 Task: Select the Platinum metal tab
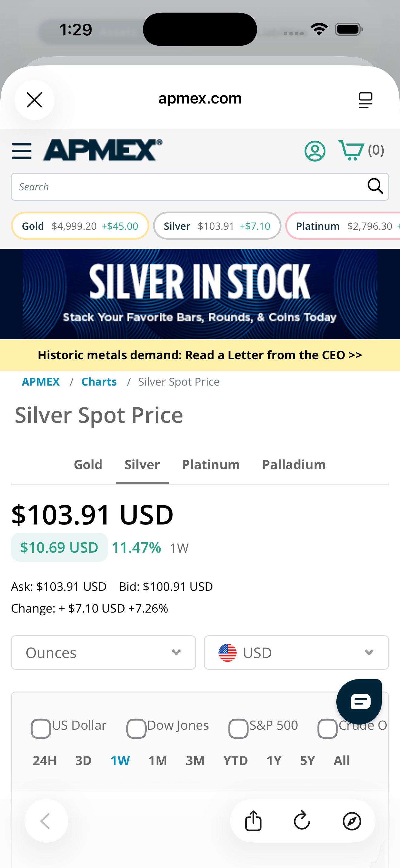[x=211, y=465]
